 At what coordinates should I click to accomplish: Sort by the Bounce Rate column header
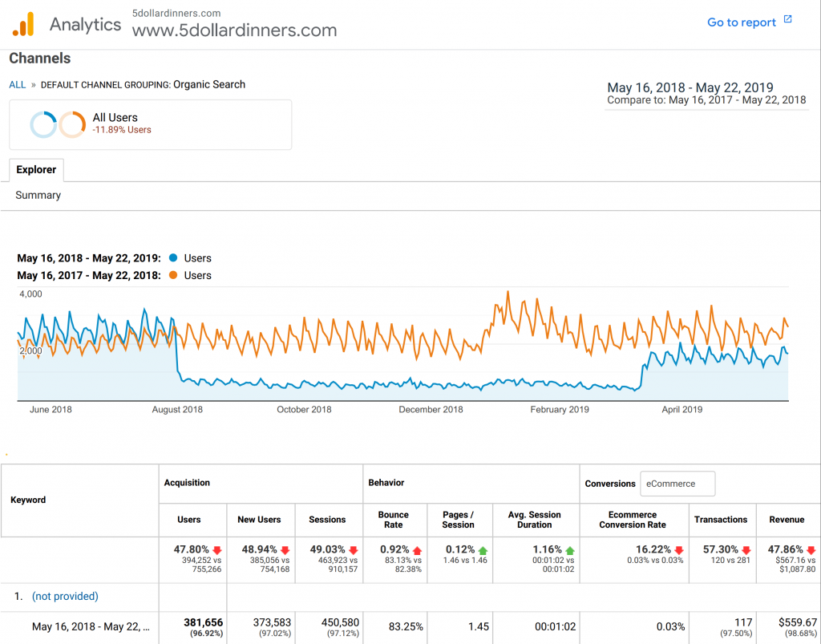tap(393, 520)
